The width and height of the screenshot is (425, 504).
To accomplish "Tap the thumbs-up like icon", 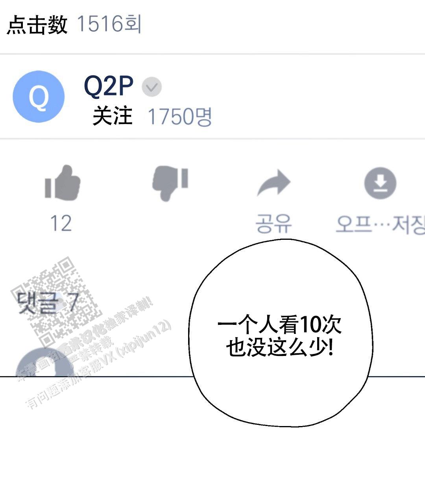I will (x=63, y=182).
